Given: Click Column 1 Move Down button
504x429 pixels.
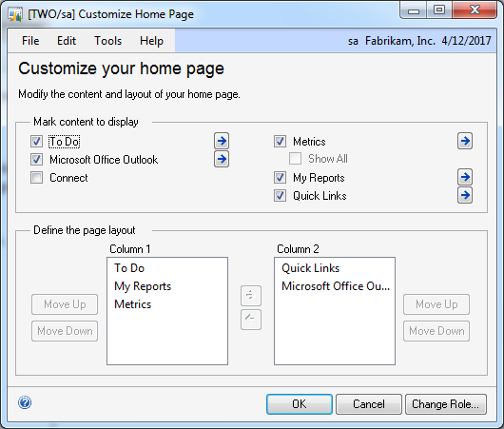Looking at the screenshot, I should [x=65, y=331].
